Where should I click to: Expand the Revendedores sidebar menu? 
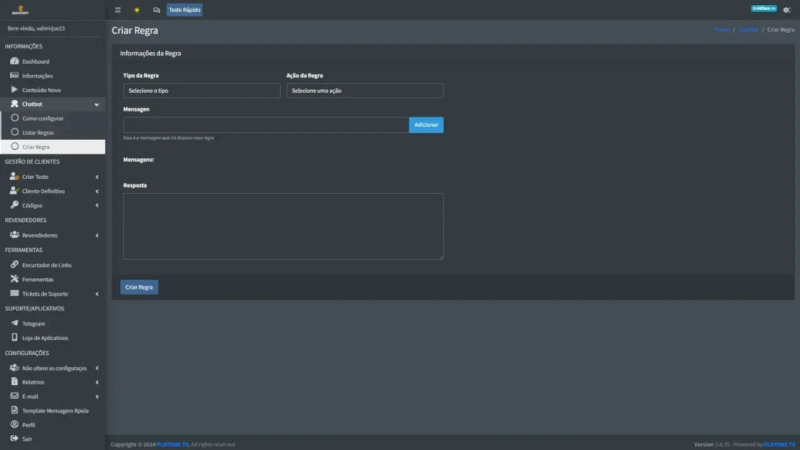click(x=52, y=235)
